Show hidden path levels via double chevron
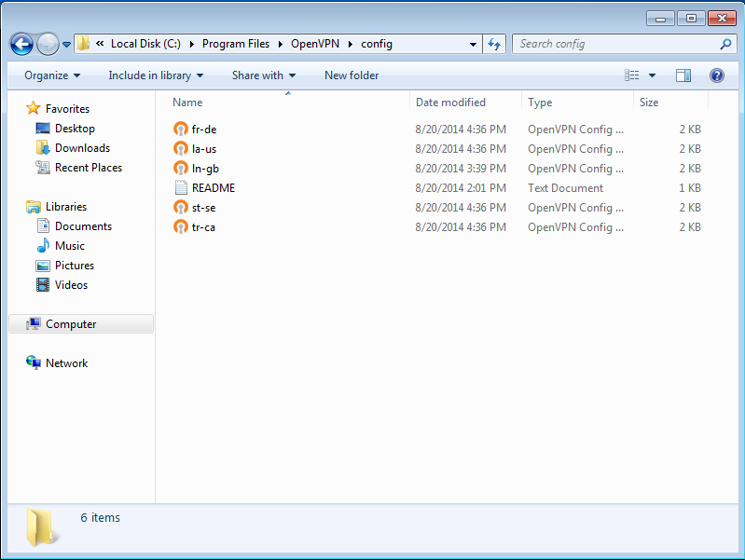 tap(100, 44)
